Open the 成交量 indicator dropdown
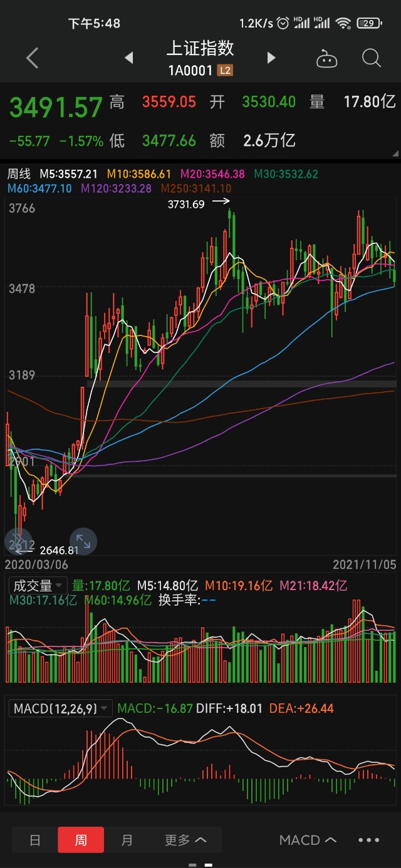 coord(38,586)
